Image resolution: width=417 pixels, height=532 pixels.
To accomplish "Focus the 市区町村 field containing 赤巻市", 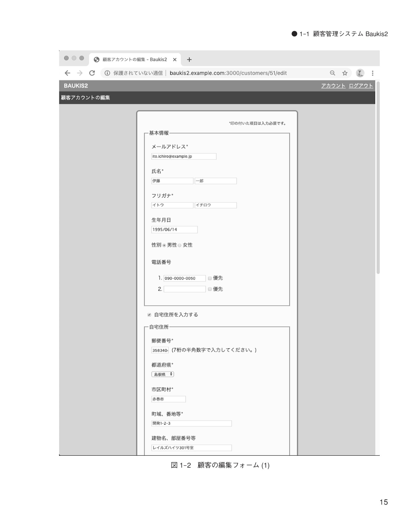I will click(x=168, y=399).
